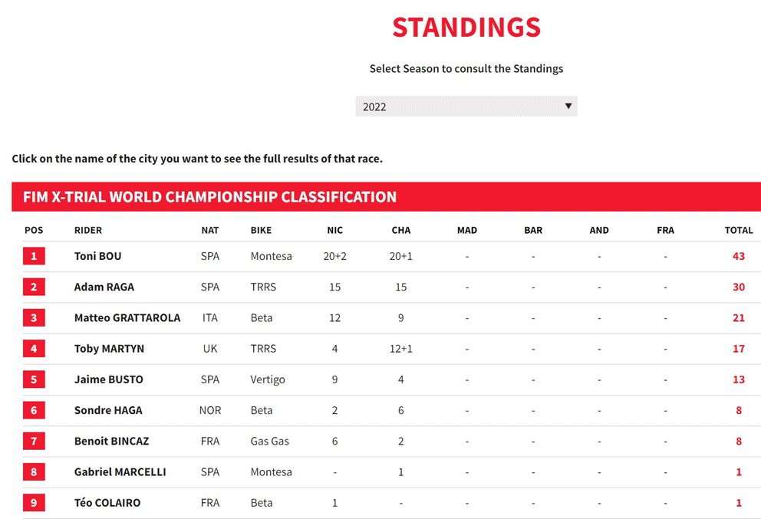Click rider name Toni BOU
This screenshot has width=761, height=532.
(x=97, y=256)
